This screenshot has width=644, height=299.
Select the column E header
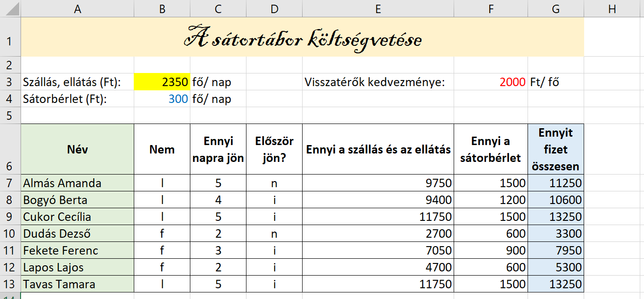378,8
